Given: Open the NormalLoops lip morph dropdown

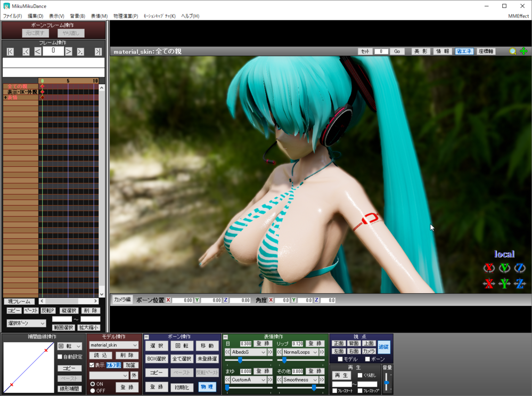Looking at the screenshot, I should 300,352.
